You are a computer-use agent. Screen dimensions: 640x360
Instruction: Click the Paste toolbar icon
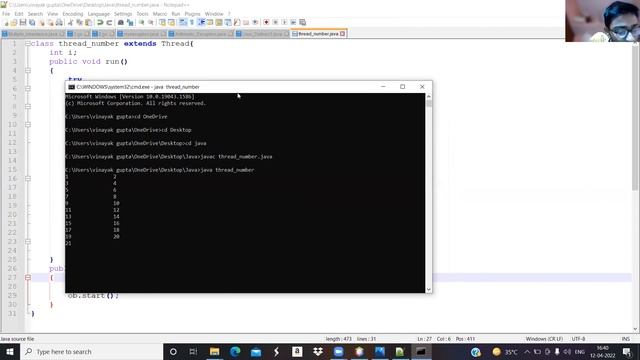click(x=88, y=22)
